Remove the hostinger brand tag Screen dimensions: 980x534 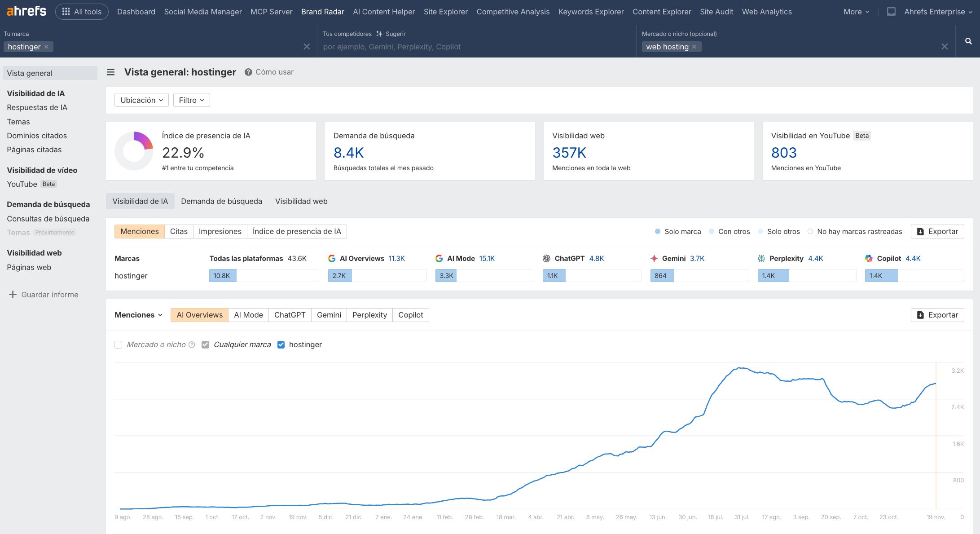point(46,47)
